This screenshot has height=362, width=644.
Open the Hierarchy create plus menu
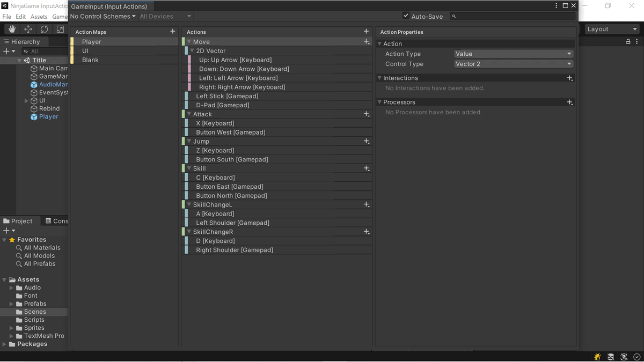(9, 51)
